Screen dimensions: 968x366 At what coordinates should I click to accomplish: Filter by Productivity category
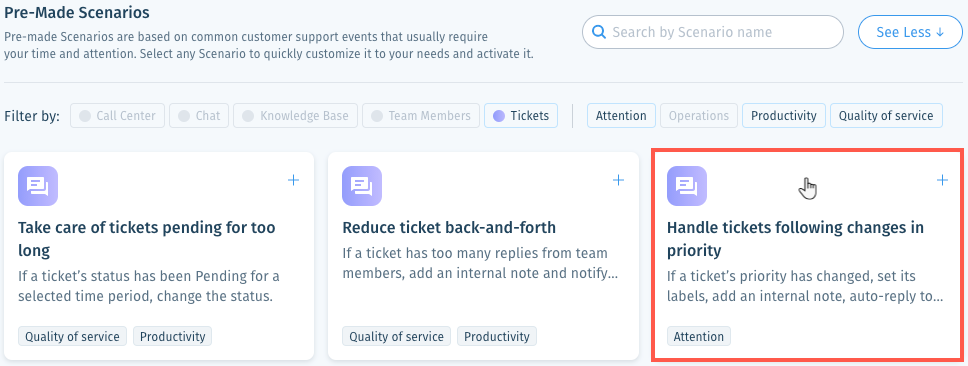click(783, 115)
